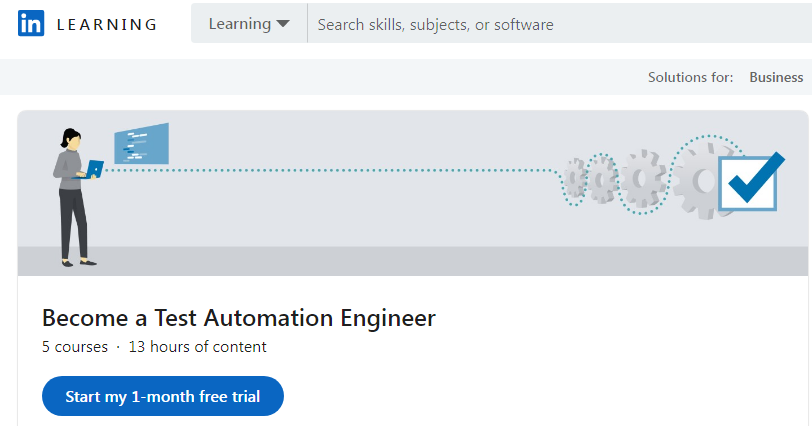Click the '5 courses' text
This screenshot has height=426, width=812.
(75, 347)
